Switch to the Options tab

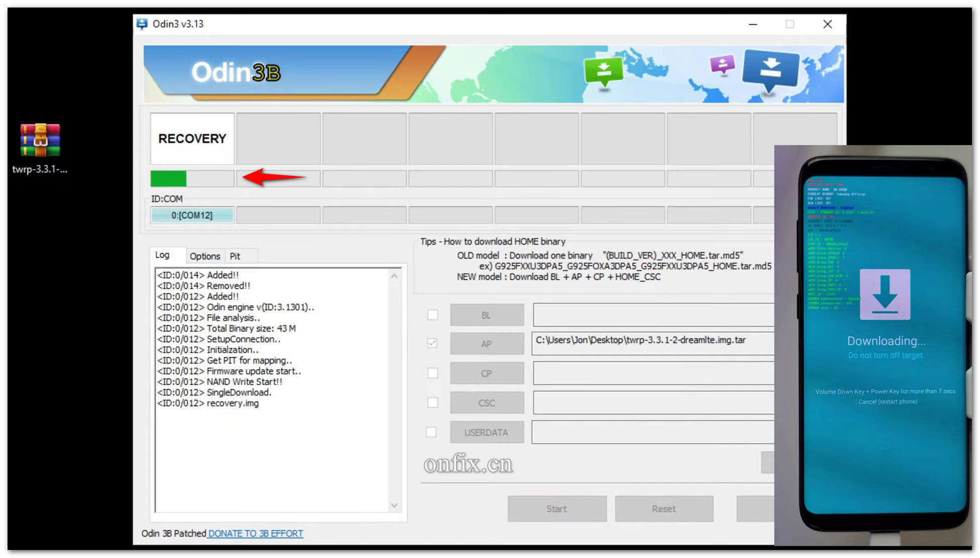click(204, 256)
